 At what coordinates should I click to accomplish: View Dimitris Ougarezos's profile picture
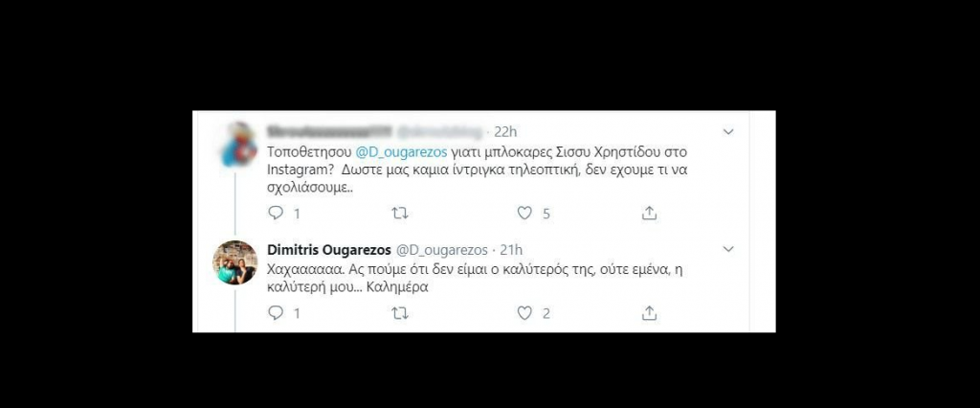tap(235, 262)
